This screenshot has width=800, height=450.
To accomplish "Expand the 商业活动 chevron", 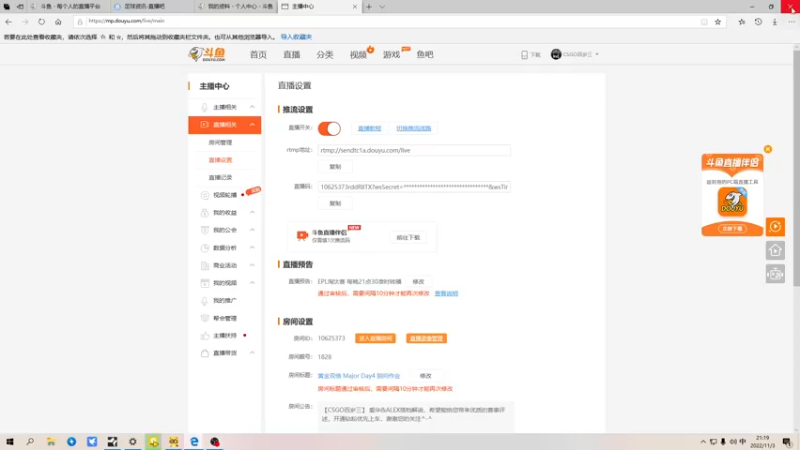I will click(x=252, y=265).
